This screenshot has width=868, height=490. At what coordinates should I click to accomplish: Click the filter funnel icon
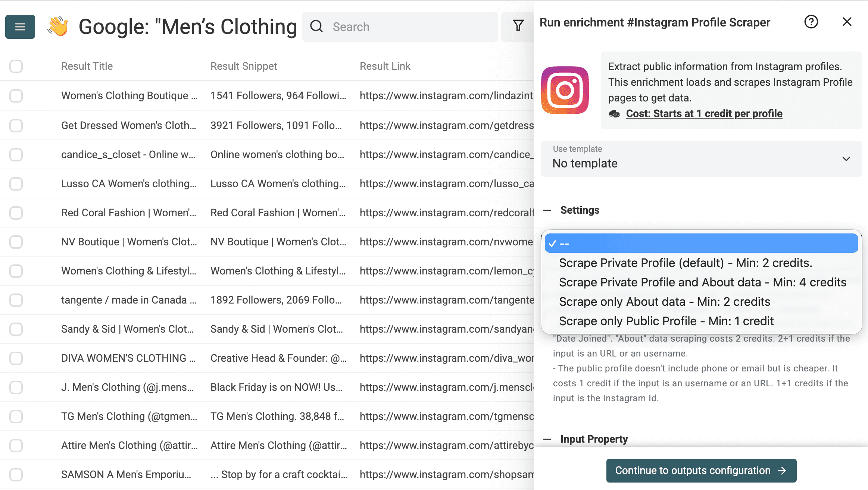tap(518, 26)
